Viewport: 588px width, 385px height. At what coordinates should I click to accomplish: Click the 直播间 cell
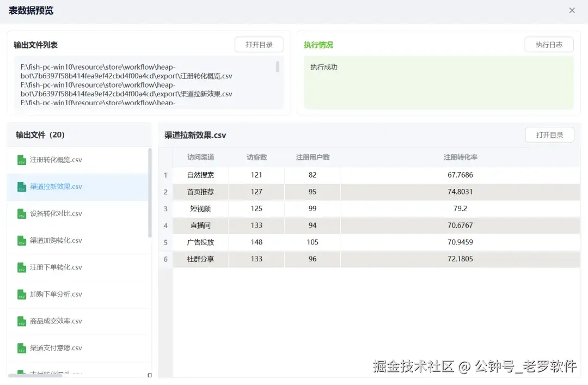[200, 225]
